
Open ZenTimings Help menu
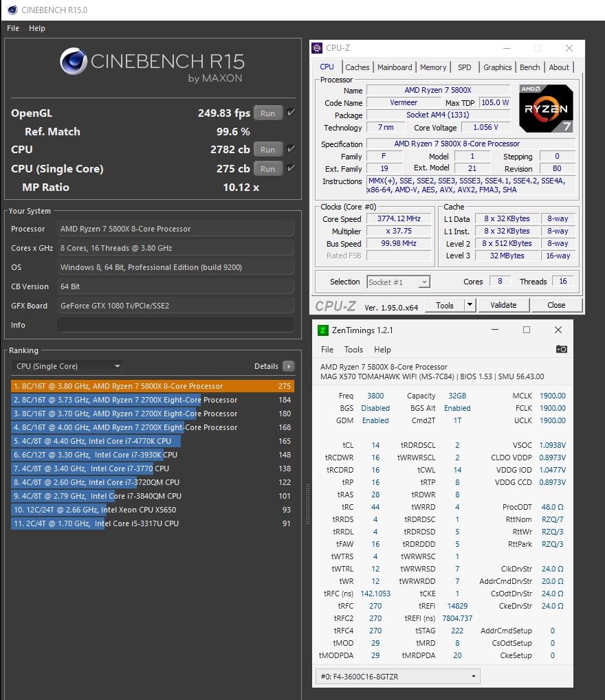point(382,350)
